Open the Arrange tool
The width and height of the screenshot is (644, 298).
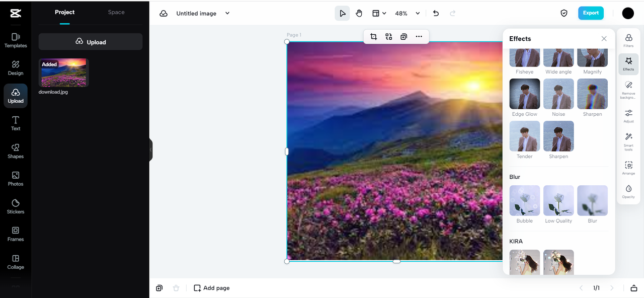[x=628, y=168]
